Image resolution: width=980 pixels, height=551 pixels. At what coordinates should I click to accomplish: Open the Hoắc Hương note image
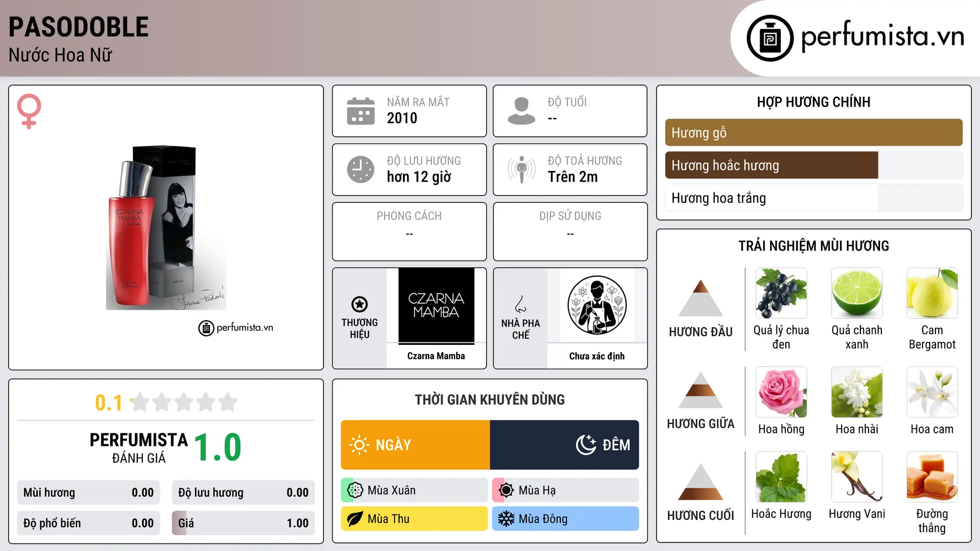781,477
